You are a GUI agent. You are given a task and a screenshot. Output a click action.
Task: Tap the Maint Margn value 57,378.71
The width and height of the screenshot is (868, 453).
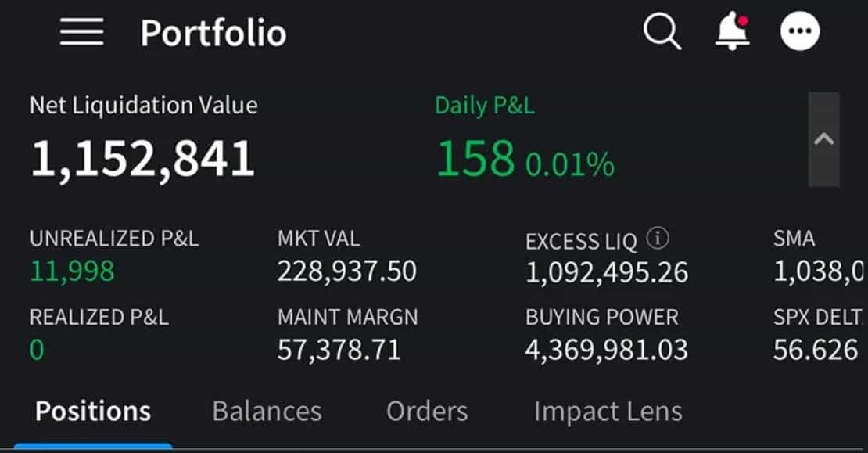[339, 350]
